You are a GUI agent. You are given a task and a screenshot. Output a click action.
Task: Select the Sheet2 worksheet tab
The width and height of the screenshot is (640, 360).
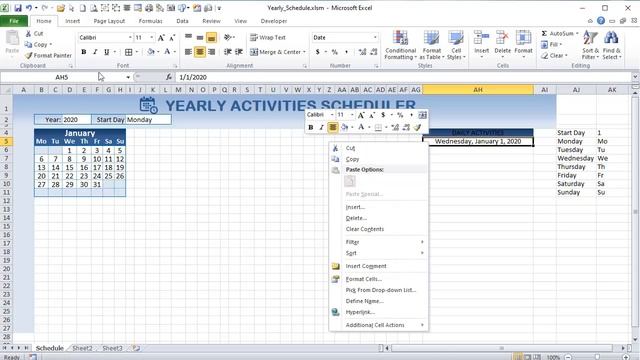pos(82,348)
